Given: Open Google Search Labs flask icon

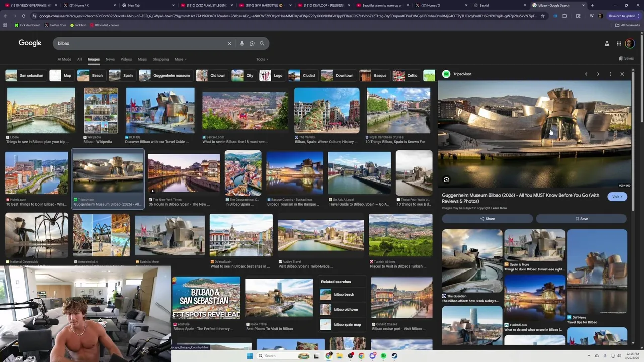Looking at the screenshot, I should tap(607, 44).
